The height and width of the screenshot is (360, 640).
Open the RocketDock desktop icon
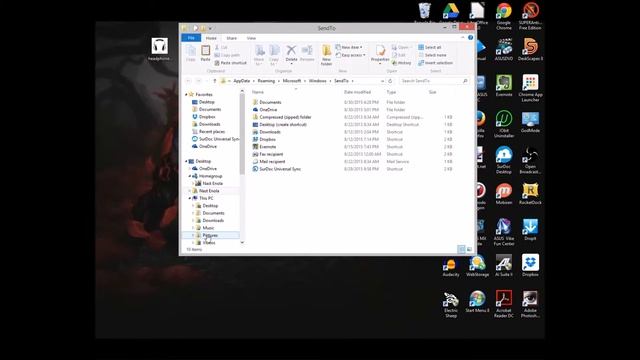point(530,194)
